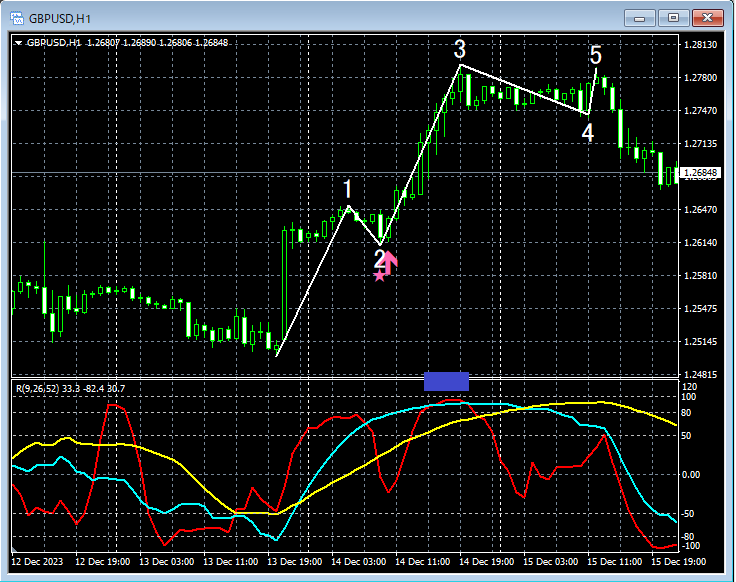Click the indicator scale value -100
736x582 pixels.
[x=690, y=546]
